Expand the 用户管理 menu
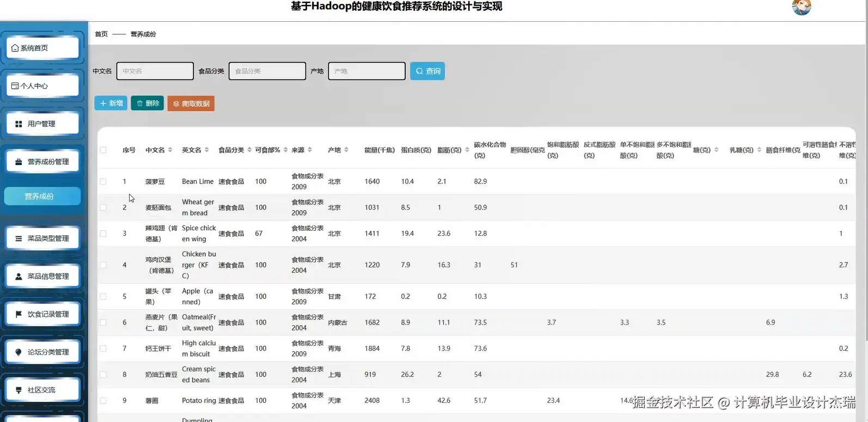The height and width of the screenshot is (422, 868). coord(42,124)
